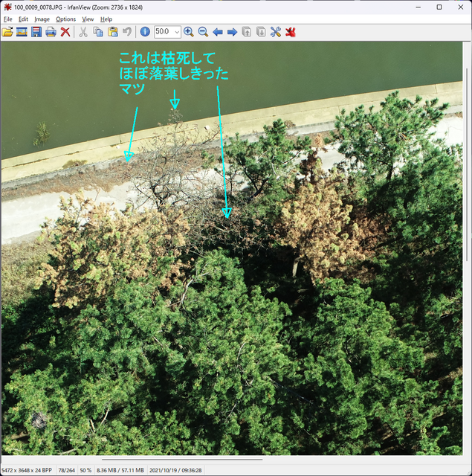472x476 pixels.
Task: Close the IrfanView window
Action: pos(460,7)
